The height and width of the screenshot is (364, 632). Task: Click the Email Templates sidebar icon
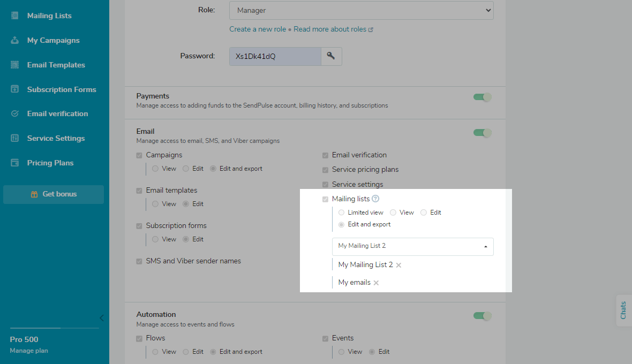[15, 65]
